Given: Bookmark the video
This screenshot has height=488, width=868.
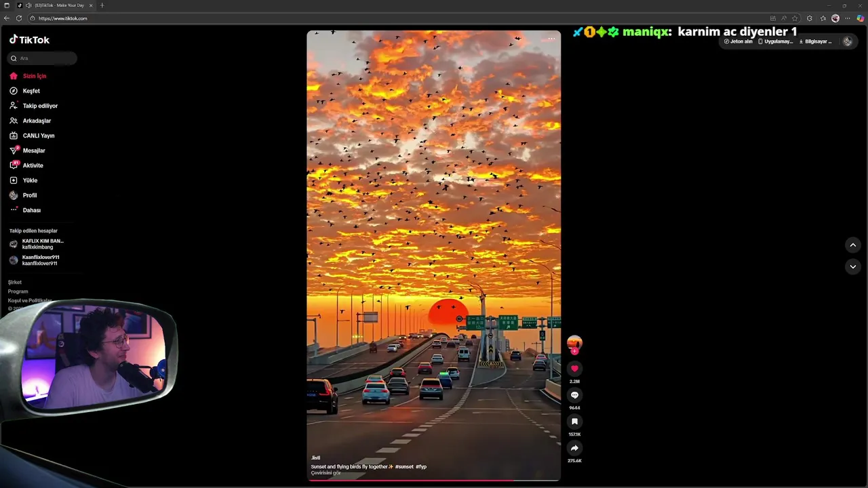Looking at the screenshot, I should [x=574, y=422].
